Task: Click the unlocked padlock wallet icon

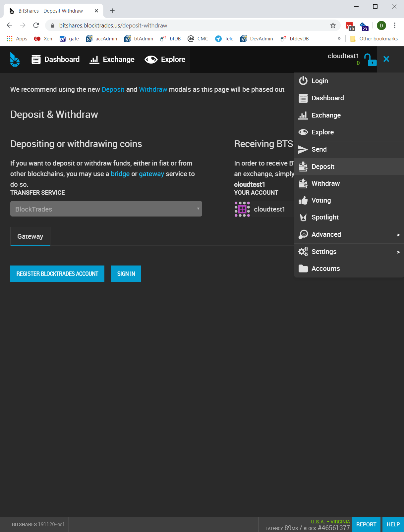Action: point(370,60)
